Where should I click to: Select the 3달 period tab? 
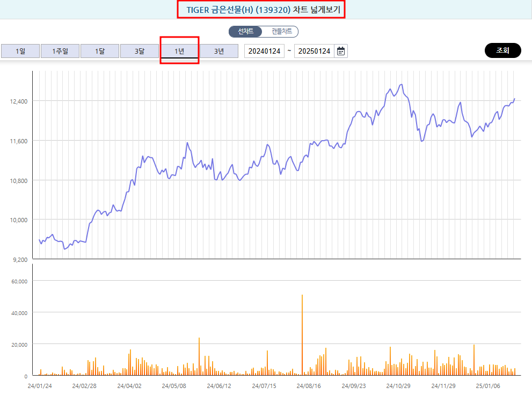[140, 51]
